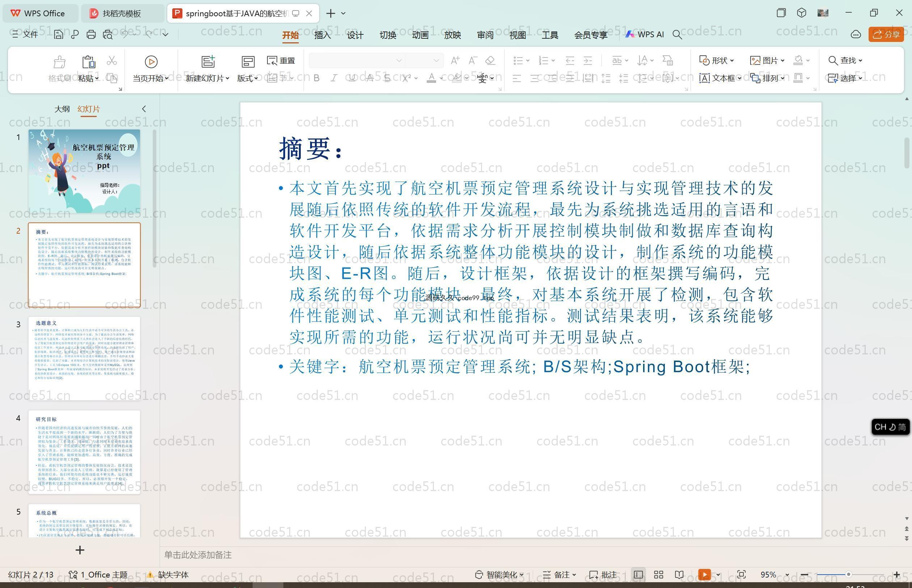Click the WPS AI button
Image resolution: width=912 pixels, height=588 pixels.
click(x=645, y=34)
